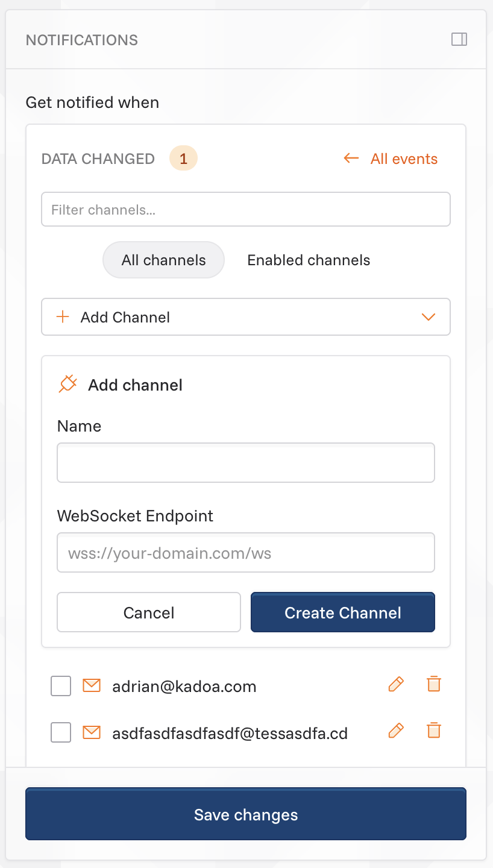Select the adrian@kadoa.com email text

coord(184,687)
